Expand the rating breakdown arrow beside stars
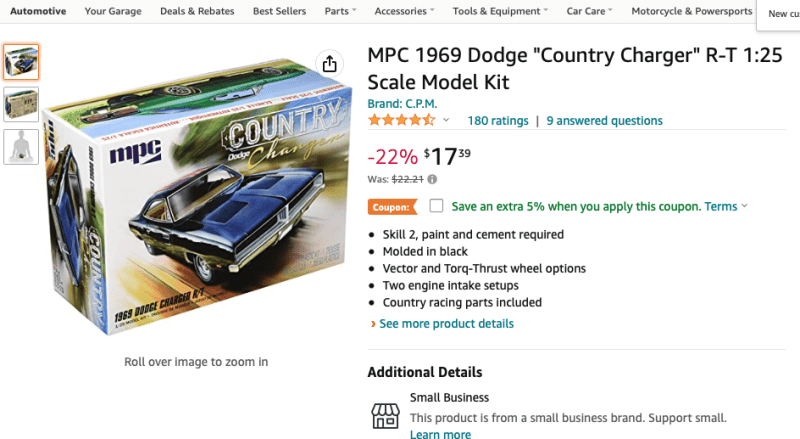The height and width of the screenshot is (439, 800). tap(446, 121)
